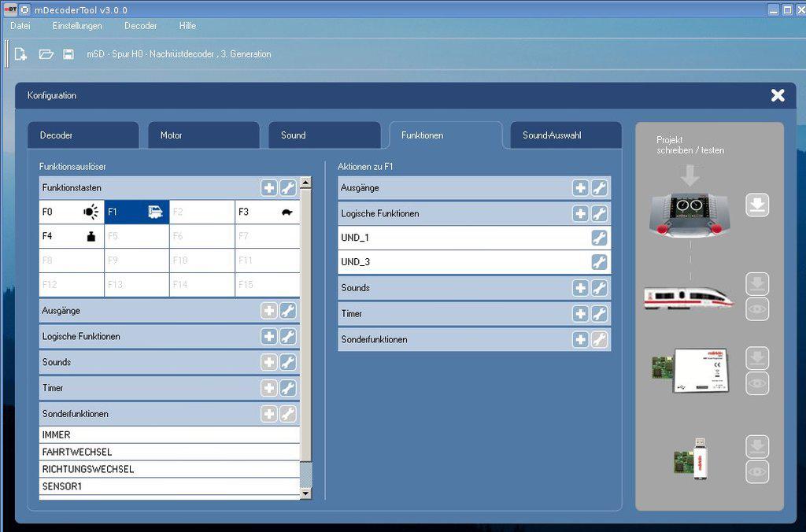Screen dimensions: 806x532
Task: Add a new Funktionstasten entry with plus icon
Action: click(269, 188)
